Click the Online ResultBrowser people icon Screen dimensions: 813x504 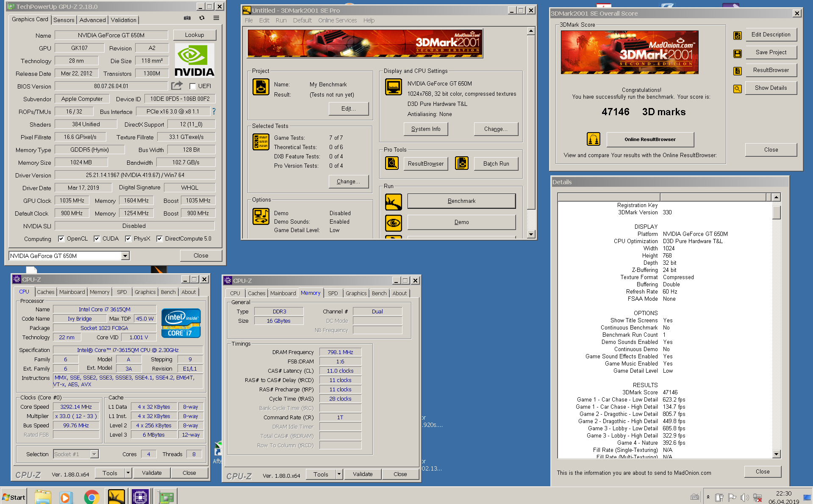coord(594,139)
